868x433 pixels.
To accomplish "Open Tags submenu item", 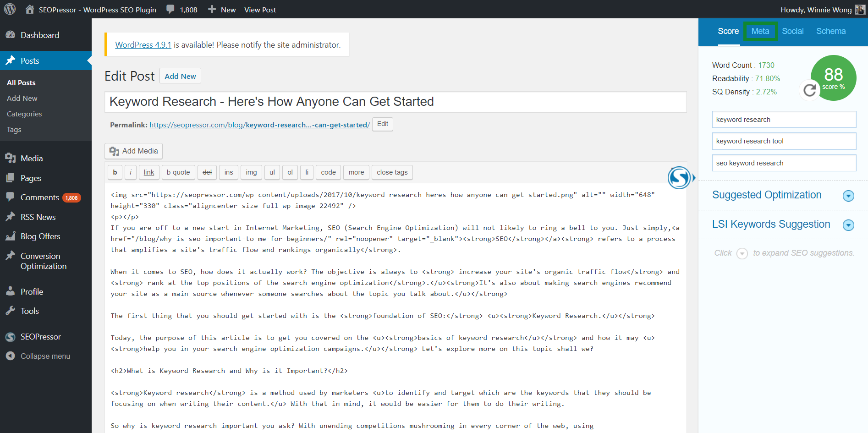I will tap(14, 129).
